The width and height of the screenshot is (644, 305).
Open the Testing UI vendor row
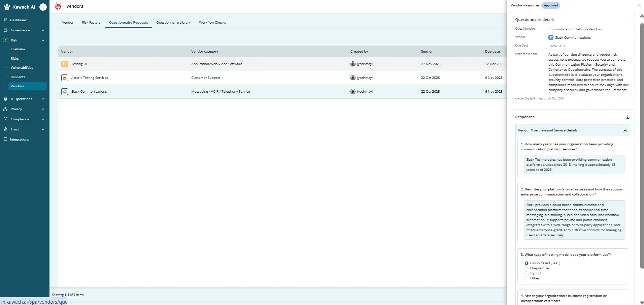pyautogui.click(x=282, y=64)
